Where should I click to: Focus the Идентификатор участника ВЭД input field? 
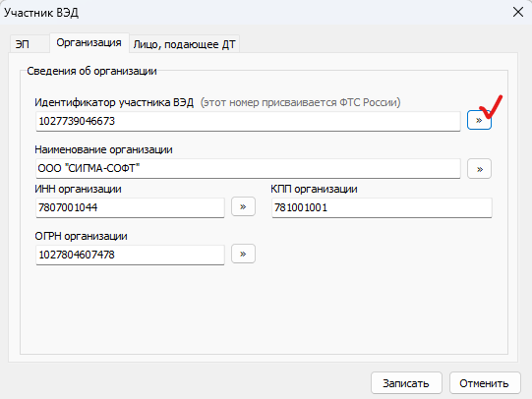pyautogui.click(x=248, y=121)
